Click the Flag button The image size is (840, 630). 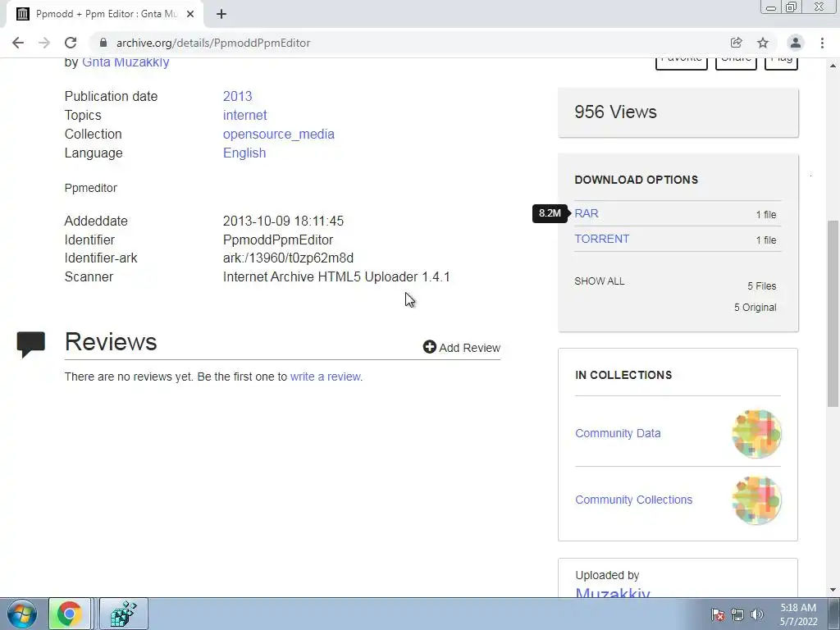point(781,62)
